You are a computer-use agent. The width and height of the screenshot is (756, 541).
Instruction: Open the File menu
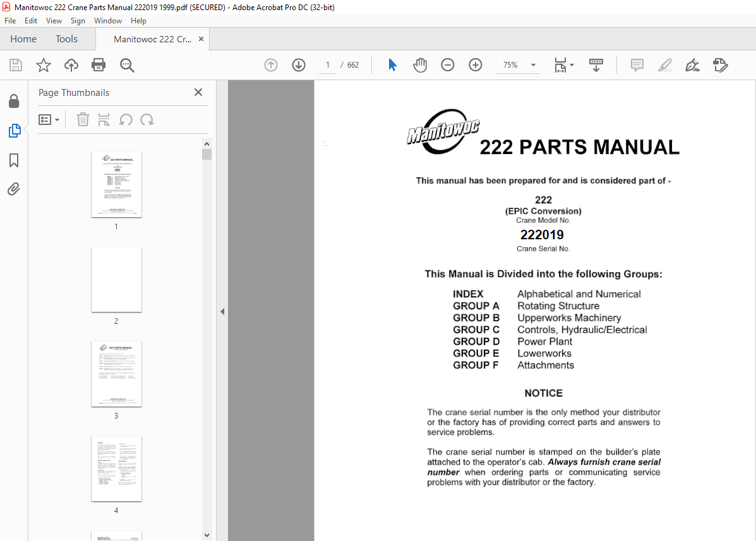pyautogui.click(x=10, y=21)
